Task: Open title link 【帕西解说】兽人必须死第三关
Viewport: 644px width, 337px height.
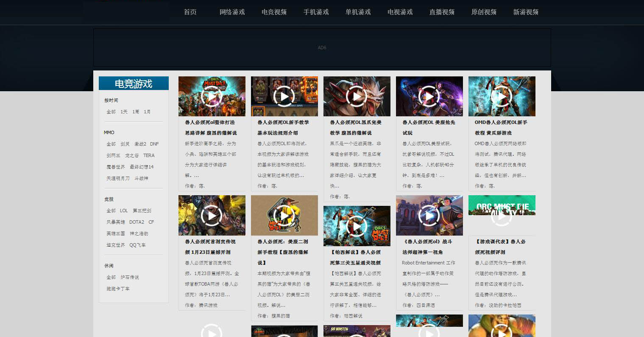Action: click(x=355, y=257)
